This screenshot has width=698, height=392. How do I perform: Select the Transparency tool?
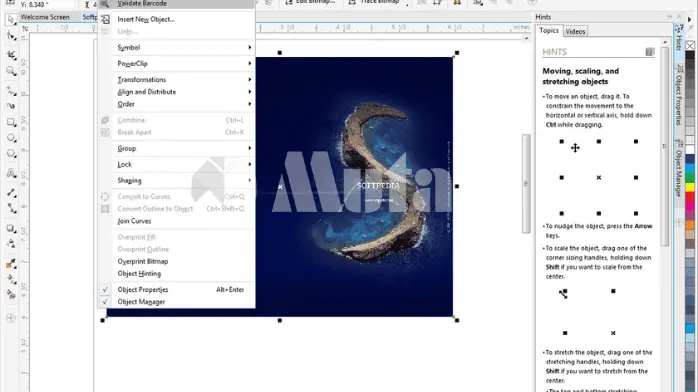(x=11, y=244)
